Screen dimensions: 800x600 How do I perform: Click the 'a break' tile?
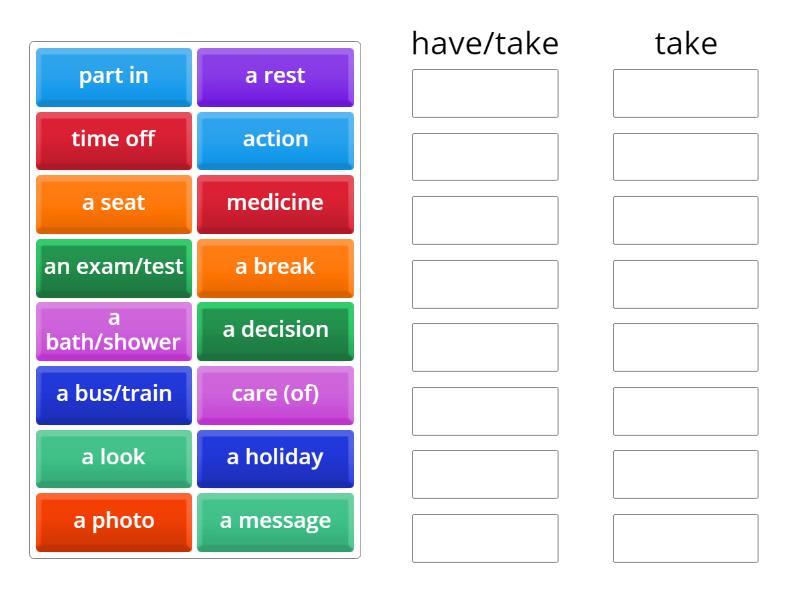[276, 268]
